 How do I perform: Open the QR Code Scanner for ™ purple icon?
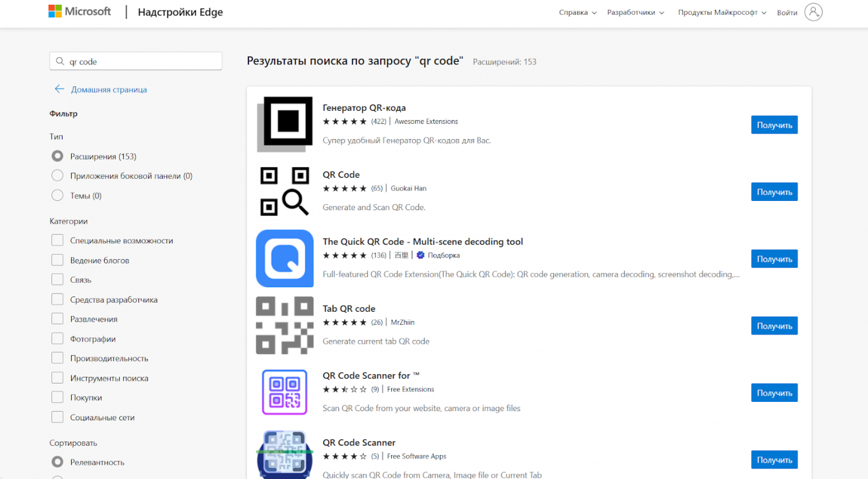click(285, 393)
